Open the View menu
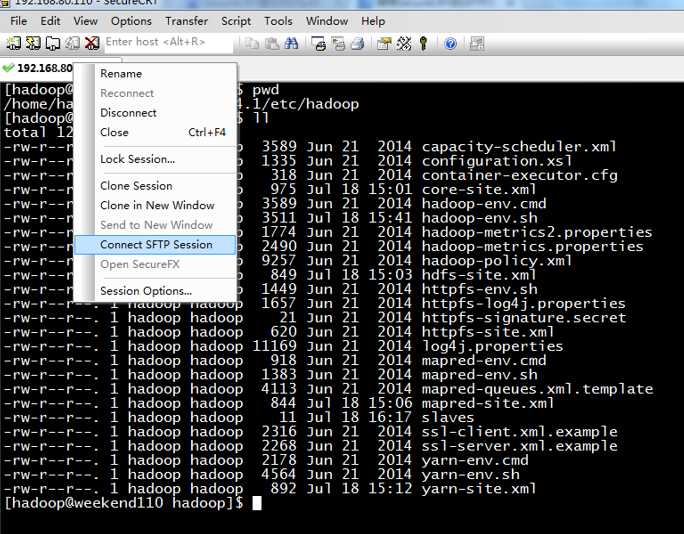 click(x=85, y=21)
